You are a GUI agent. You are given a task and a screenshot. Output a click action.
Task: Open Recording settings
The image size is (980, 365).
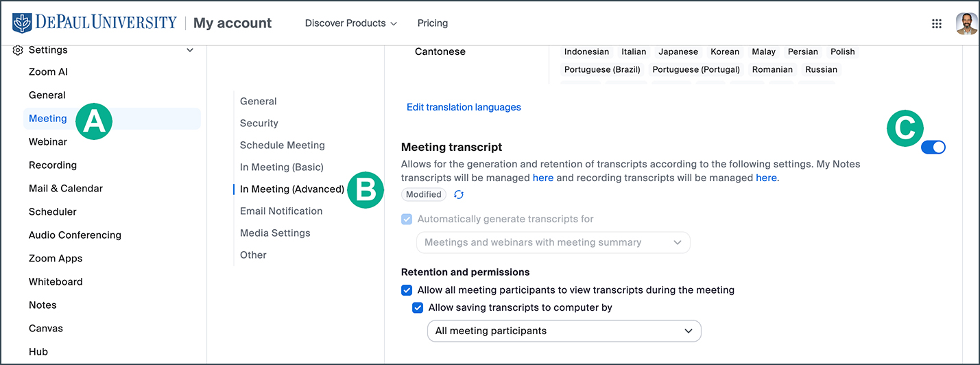tap(53, 165)
